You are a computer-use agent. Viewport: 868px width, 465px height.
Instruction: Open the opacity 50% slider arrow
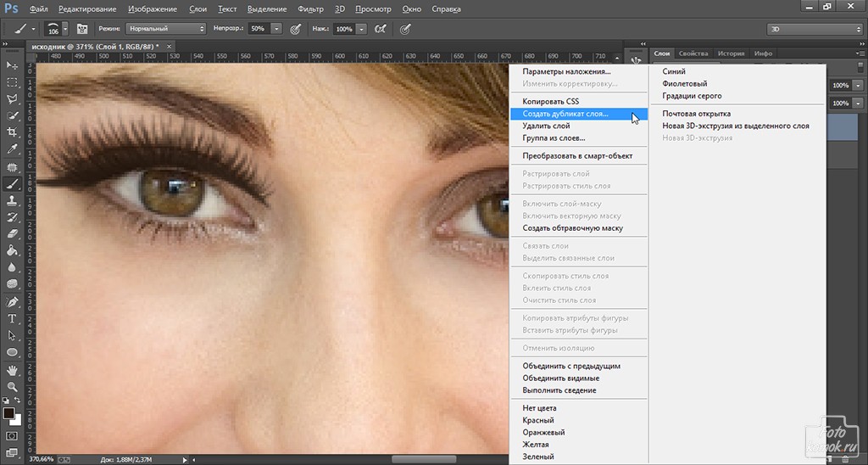point(277,29)
